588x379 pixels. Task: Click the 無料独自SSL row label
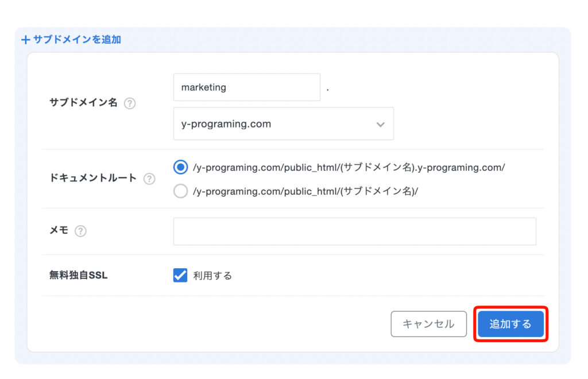point(79,276)
